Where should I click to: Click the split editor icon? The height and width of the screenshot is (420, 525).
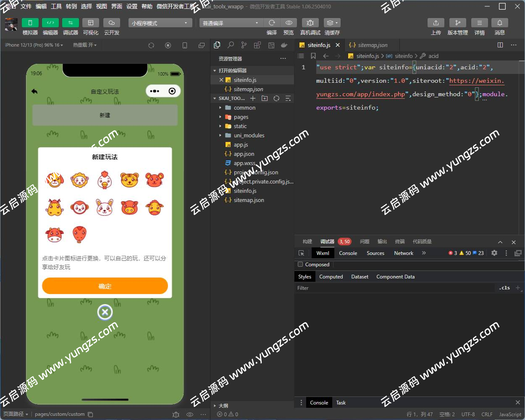(x=500, y=45)
